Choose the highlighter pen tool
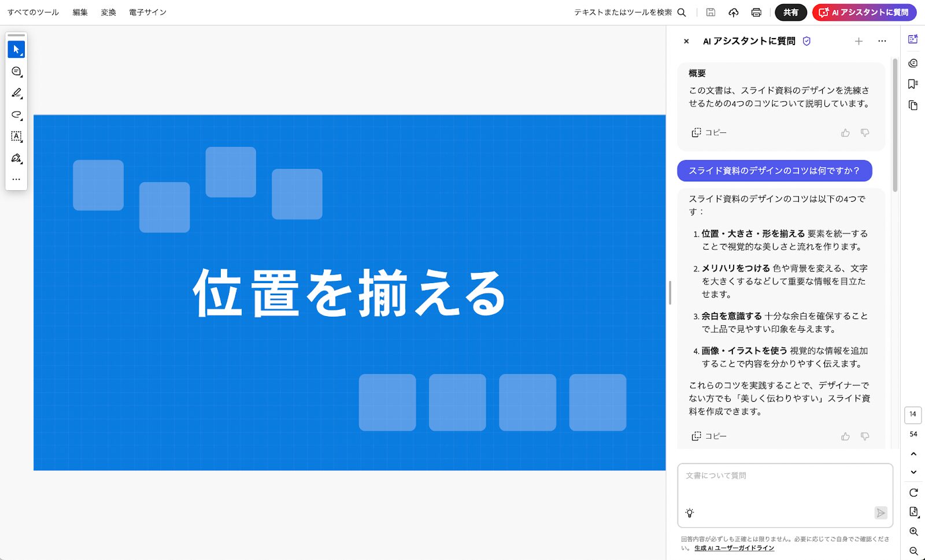Screen dimensions: 925x560 [x=16, y=93]
